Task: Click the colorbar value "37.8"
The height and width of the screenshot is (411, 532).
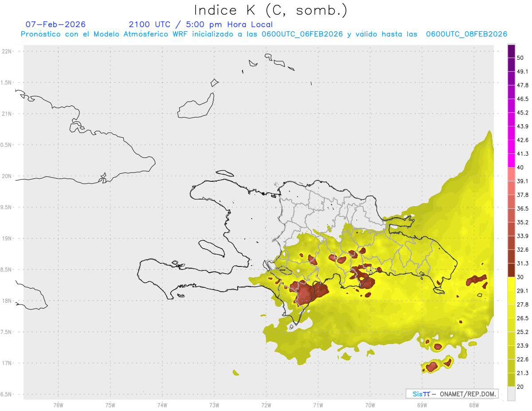Action: tap(523, 195)
